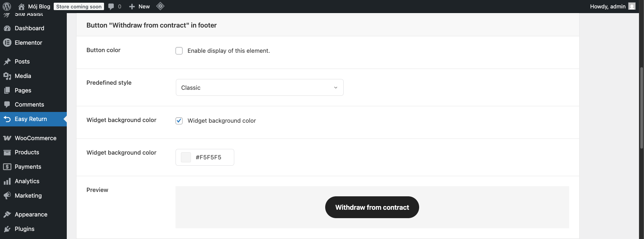Click New in the admin bar
This screenshot has width=644, height=239.
pos(144,6)
